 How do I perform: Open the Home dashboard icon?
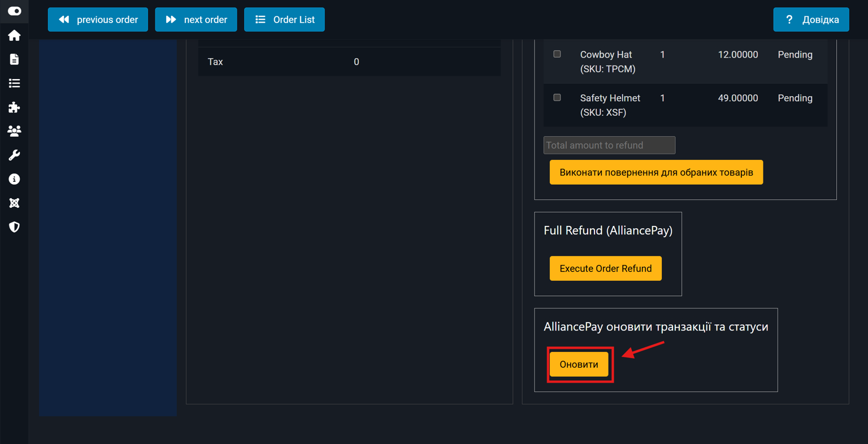(x=14, y=36)
